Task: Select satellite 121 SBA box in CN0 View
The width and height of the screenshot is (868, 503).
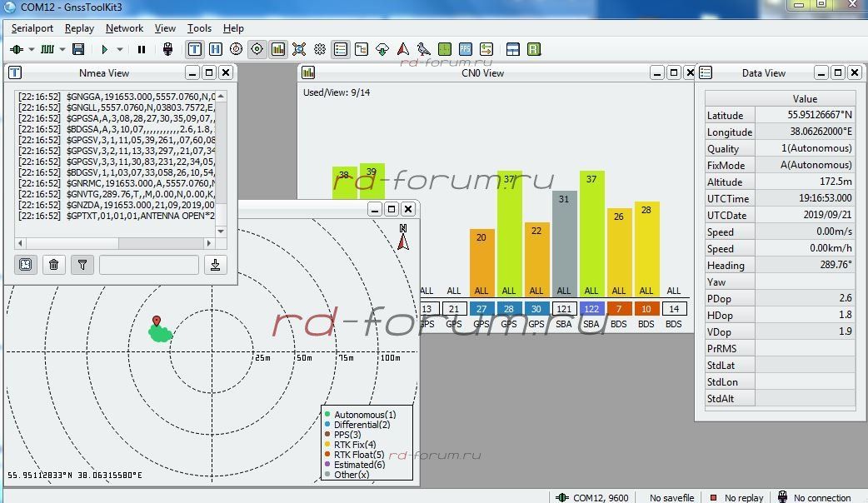Action: 564,309
